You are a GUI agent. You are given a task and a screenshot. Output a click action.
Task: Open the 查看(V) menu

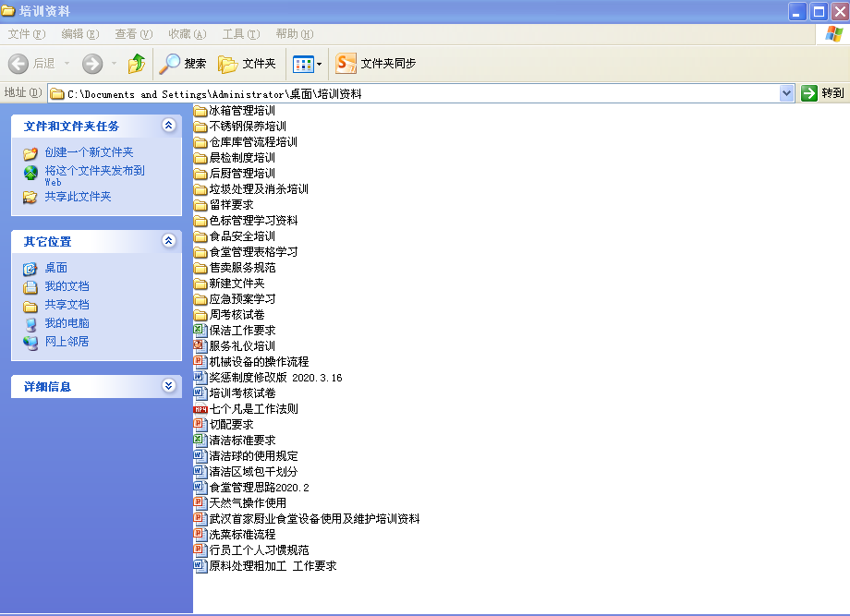click(133, 34)
